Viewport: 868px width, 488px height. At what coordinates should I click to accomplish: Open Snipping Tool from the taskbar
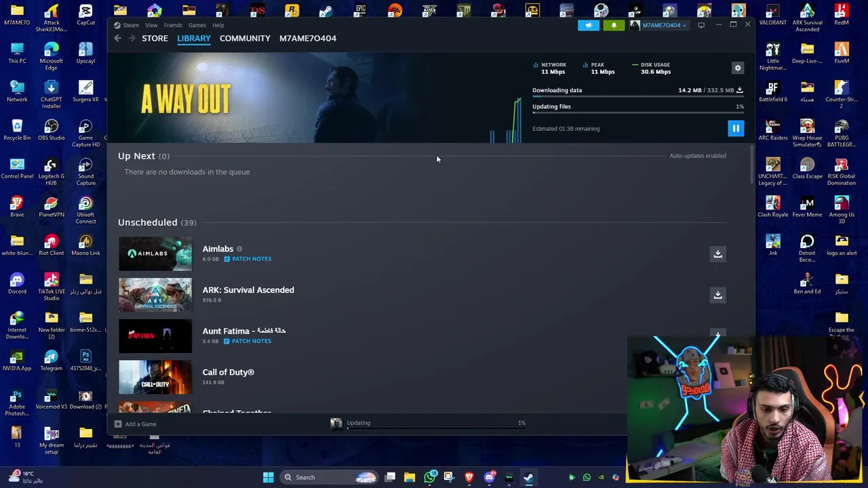[449, 477]
